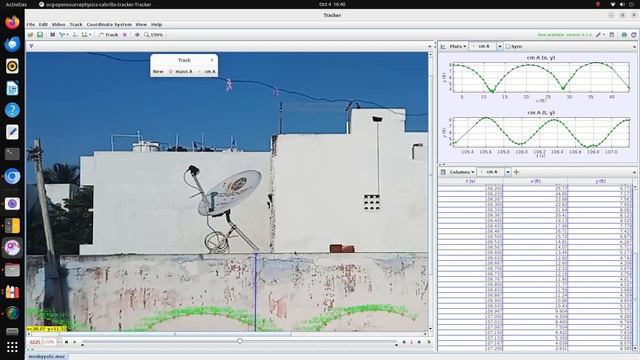Close the Track control popup
This screenshot has height=360, width=640.
click(212, 60)
